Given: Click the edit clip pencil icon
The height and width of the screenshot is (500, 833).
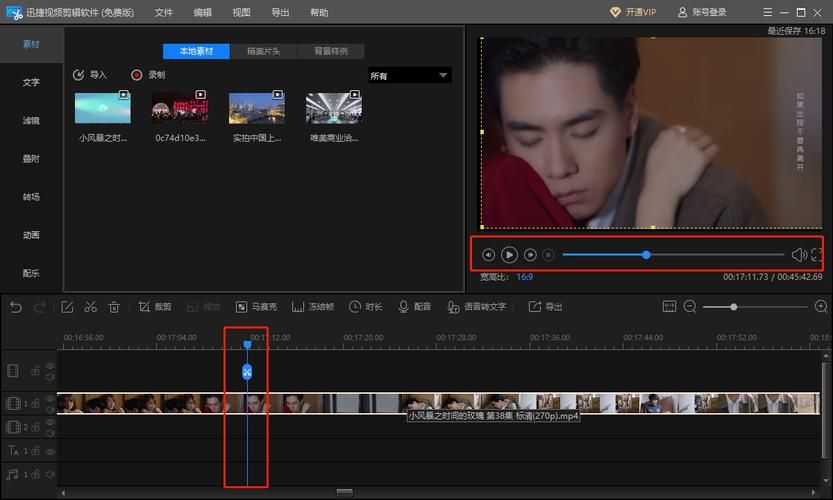Looking at the screenshot, I should click(x=67, y=307).
